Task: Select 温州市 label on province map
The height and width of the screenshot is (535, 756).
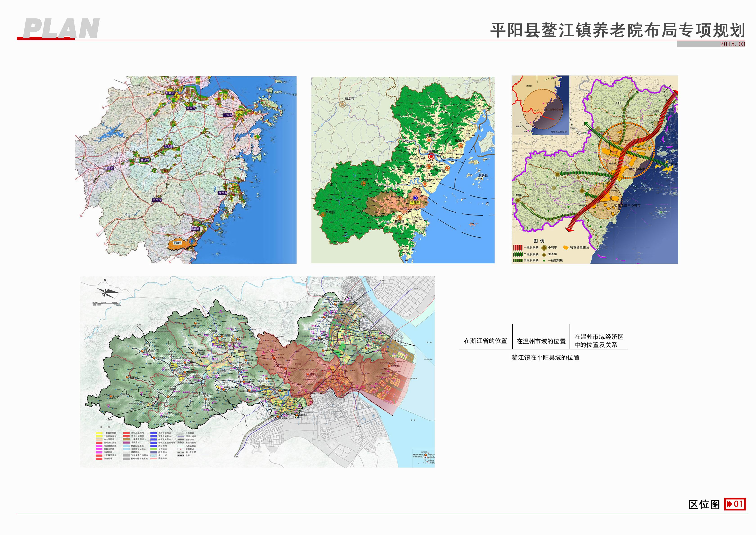Action: pos(195,229)
